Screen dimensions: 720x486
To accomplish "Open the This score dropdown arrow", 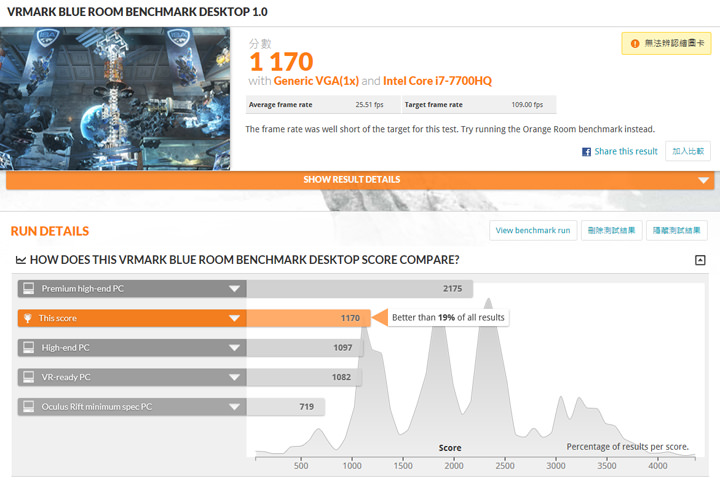I will 234,318.
